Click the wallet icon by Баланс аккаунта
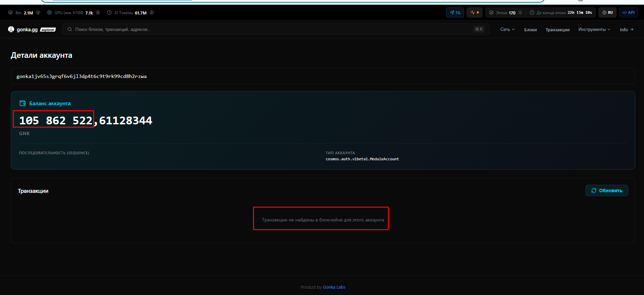 tap(23, 103)
